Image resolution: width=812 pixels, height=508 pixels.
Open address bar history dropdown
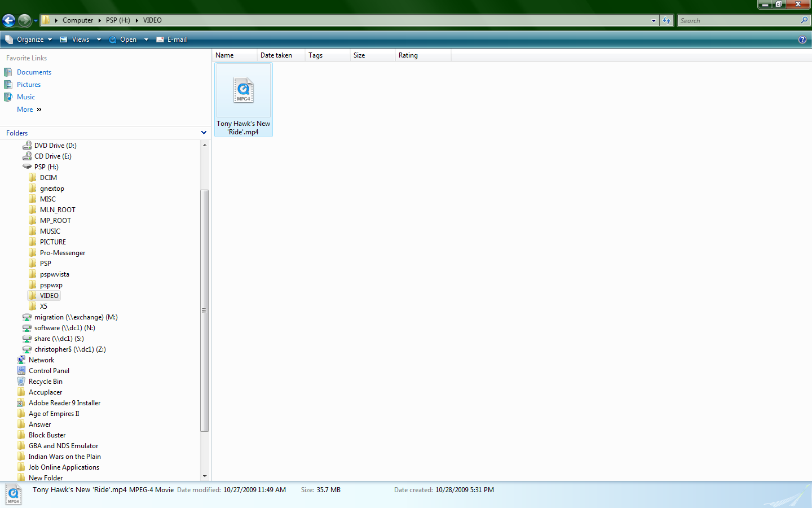point(654,20)
